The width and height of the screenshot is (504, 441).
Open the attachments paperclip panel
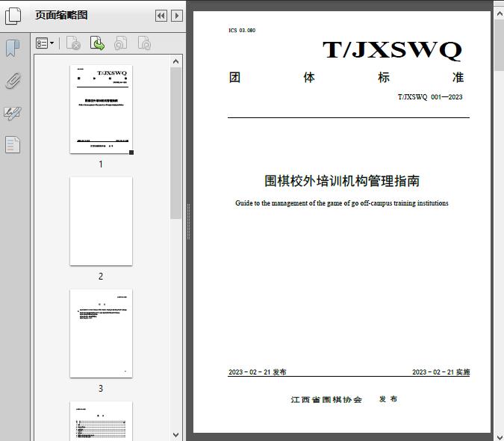13,81
